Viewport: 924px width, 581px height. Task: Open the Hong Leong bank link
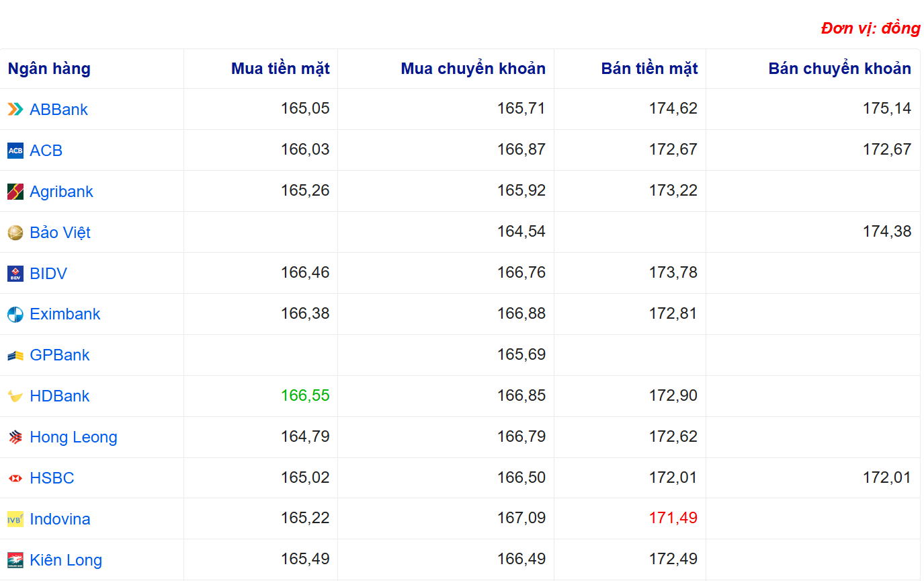coord(73,437)
